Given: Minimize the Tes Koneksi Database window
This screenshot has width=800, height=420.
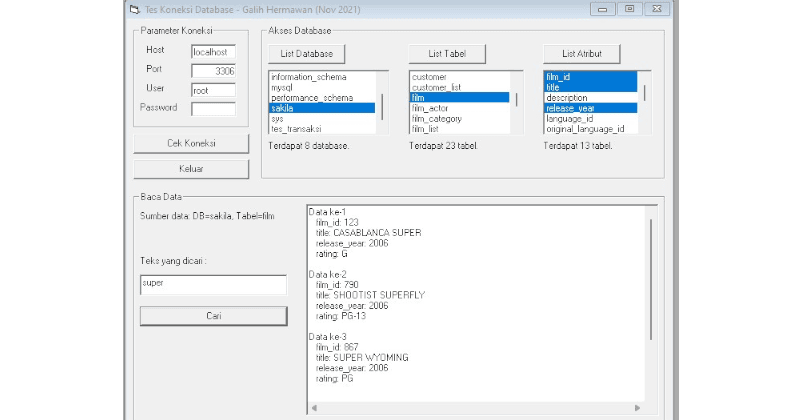Looking at the screenshot, I should pos(603,9).
